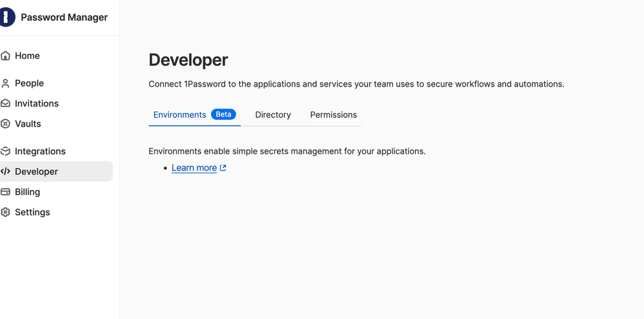Viewport: 644px width, 319px height.
Task: Click the Billing credit card icon
Action: tap(6, 192)
